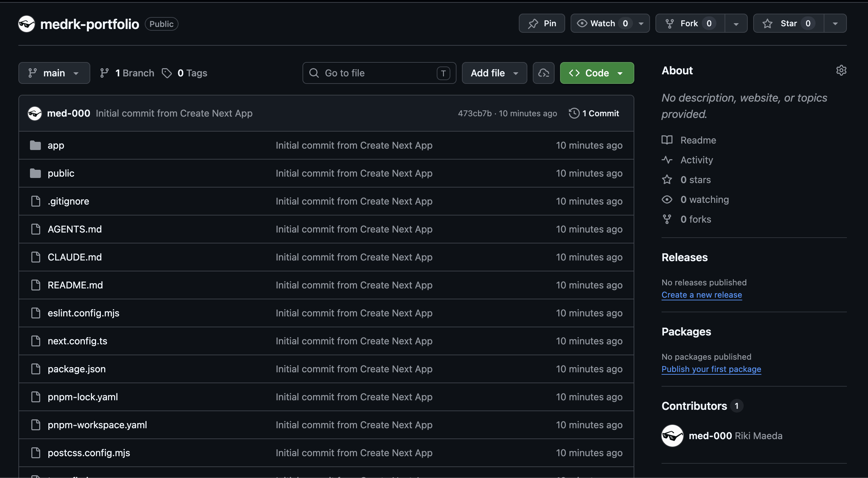Open the Readme link in About
The width and height of the screenshot is (868, 478).
(698, 140)
